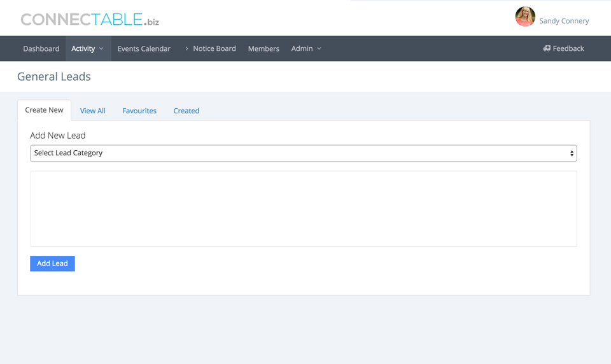Viewport: 611px width, 364px height.
Task: Open the Events Calendar page
Action: (x=144, y=48)
